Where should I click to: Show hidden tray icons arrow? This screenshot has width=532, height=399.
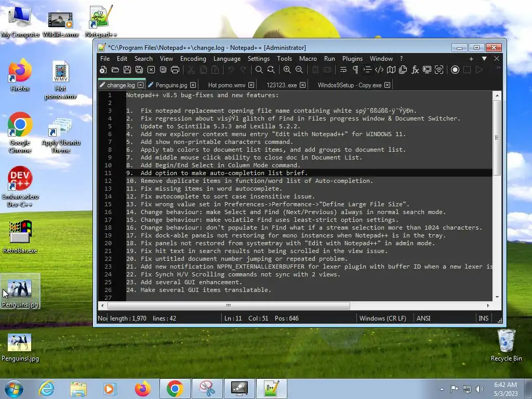point(442,389)
